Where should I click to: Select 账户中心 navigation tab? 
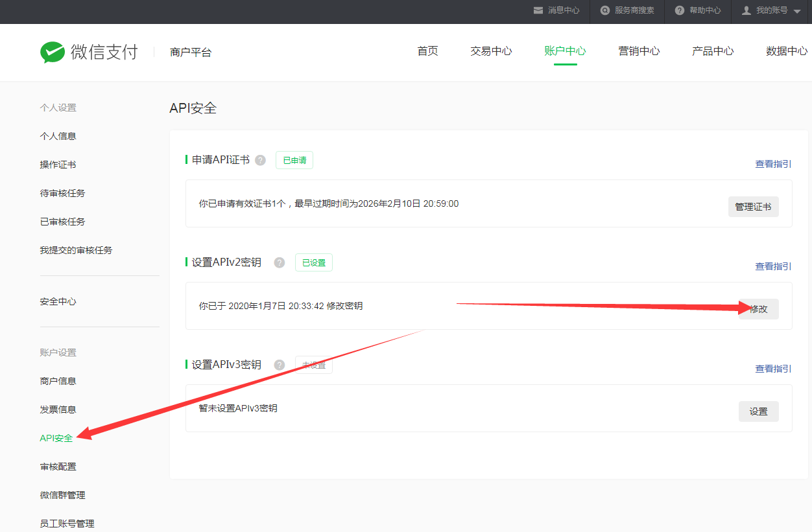566,51
